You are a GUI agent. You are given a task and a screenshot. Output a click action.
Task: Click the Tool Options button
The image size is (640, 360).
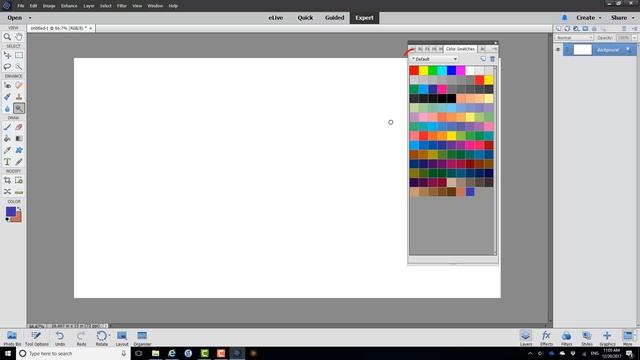tap(36, 338)
